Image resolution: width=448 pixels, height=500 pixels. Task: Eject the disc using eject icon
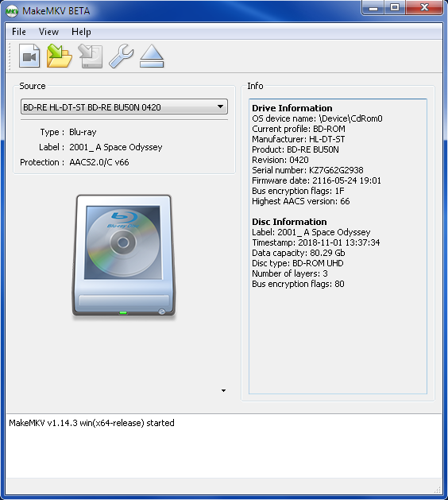(152, 56)
